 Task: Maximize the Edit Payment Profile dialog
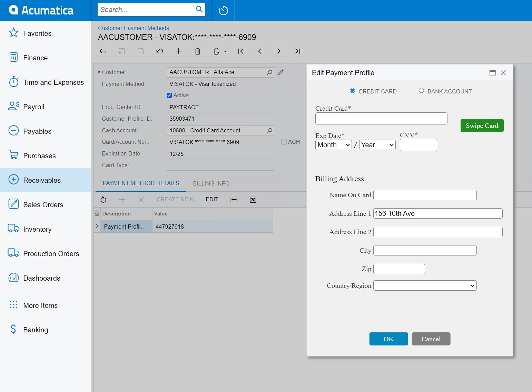pos(493,73)
